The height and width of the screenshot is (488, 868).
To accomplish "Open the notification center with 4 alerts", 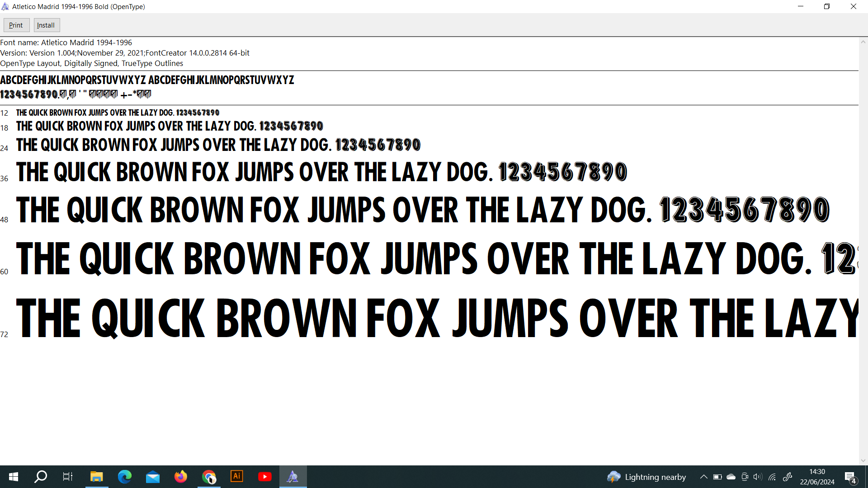I will click(x=850, y=477).
